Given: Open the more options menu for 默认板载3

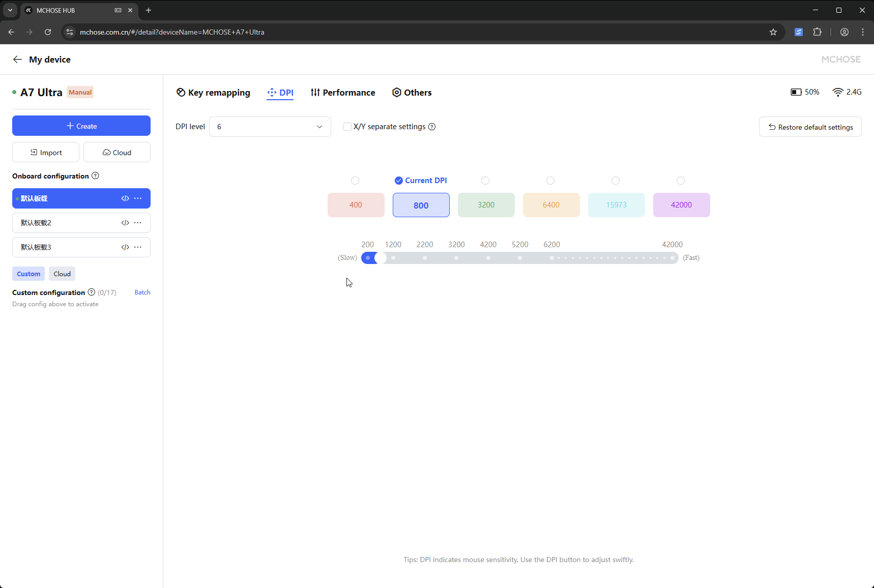Looking at the screenshot, I should coord(138,247).
